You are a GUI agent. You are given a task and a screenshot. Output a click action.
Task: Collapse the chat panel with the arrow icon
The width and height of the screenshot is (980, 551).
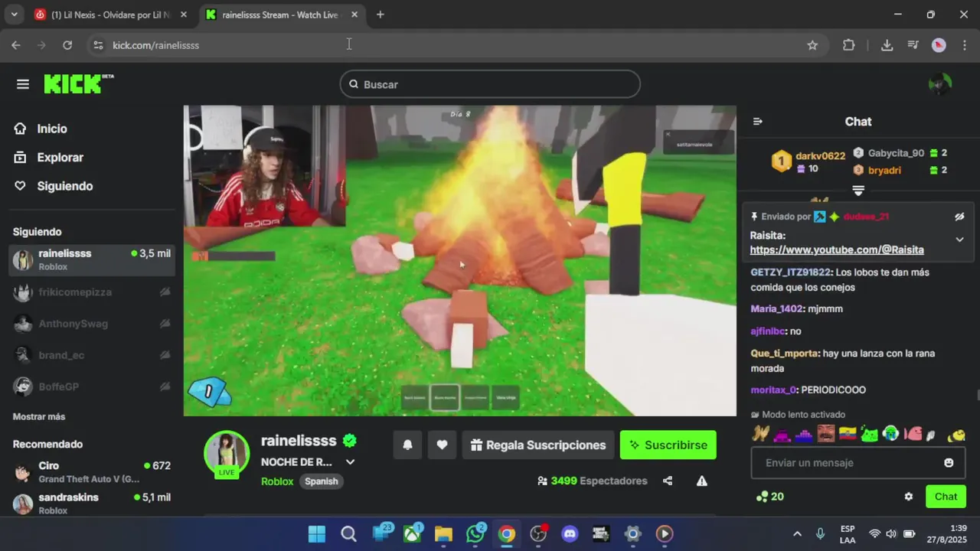[758, 122]
